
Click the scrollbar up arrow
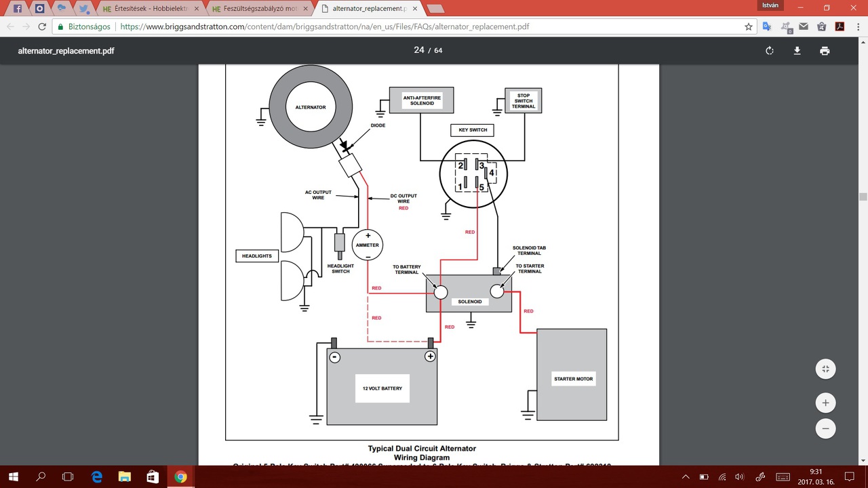point(863,42)
